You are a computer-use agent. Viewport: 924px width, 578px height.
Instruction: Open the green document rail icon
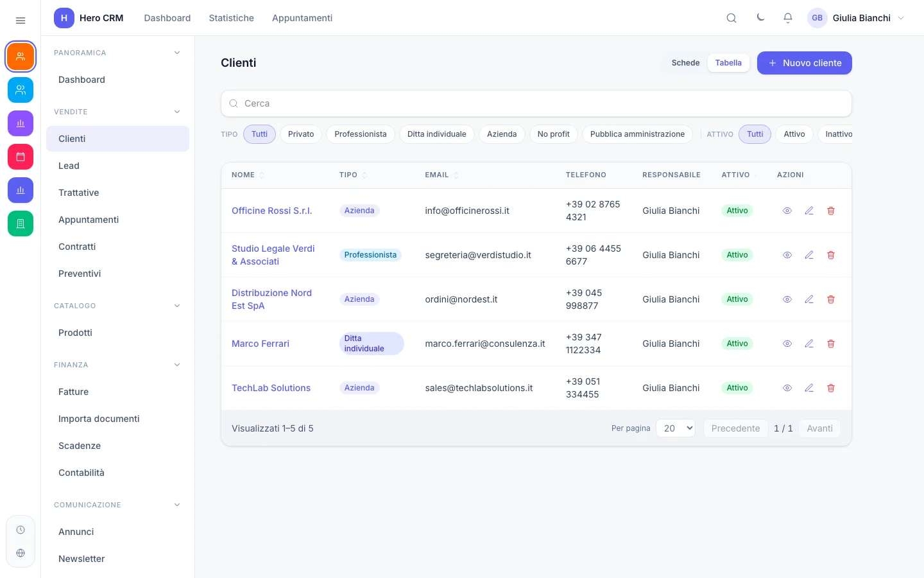[x=21, y=223]
